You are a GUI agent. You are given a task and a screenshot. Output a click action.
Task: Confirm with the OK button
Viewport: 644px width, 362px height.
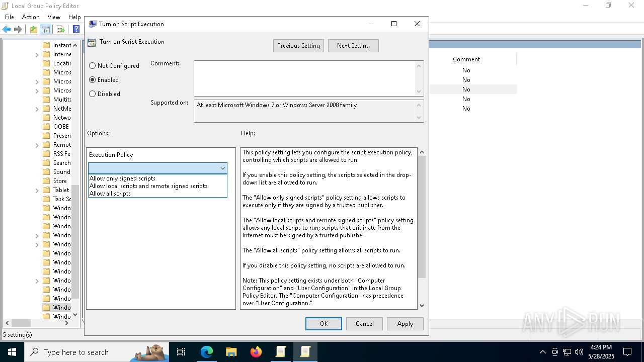[x=324, y=324]
